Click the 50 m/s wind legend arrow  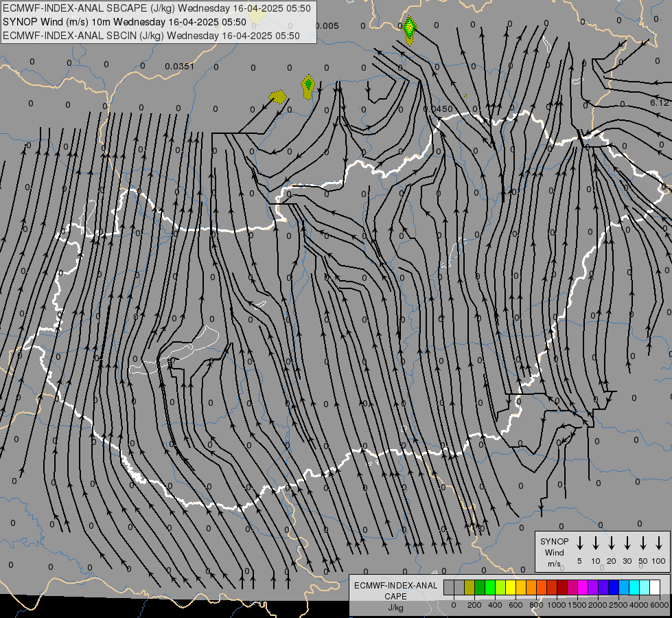643,542
